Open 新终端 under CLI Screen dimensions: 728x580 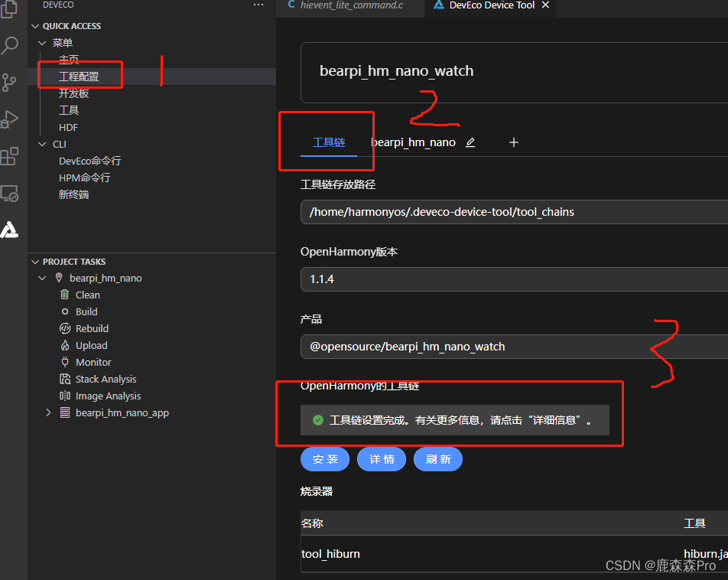point(74,194)
